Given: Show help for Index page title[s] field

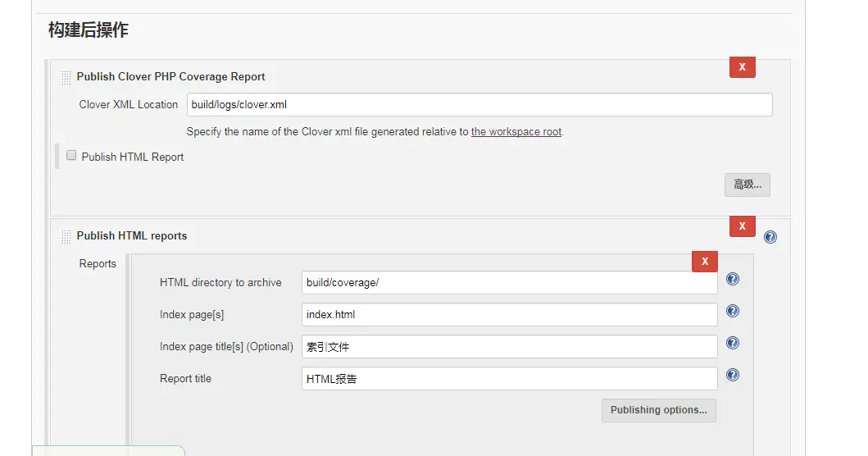Looking at the screenshot, I should coord(733,344).
